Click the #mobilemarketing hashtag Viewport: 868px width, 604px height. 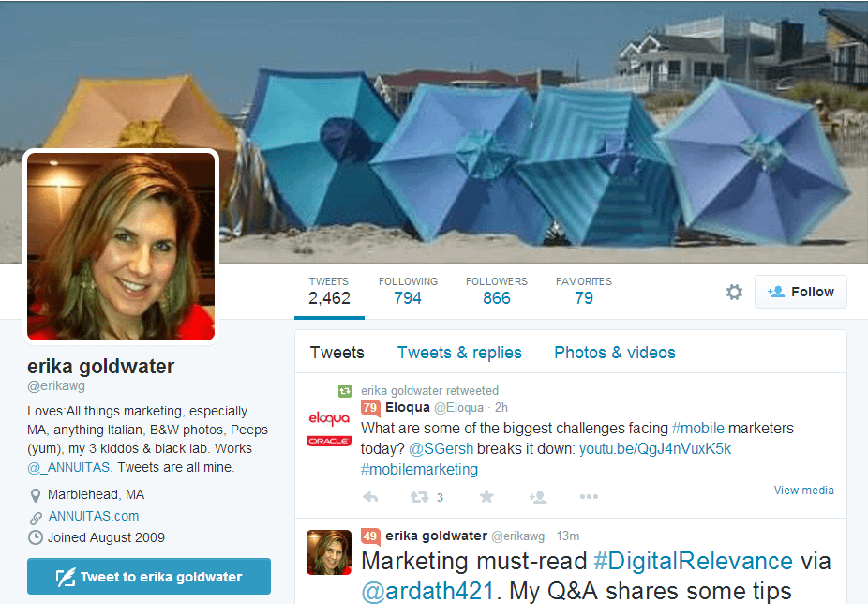coord(418,469)
